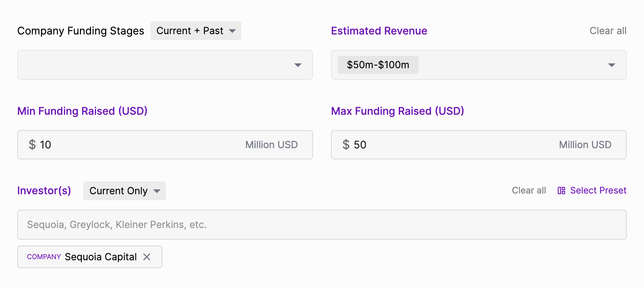Click the dollar sign in Min Funding field
The width and height of the screenshot is (644, 288).
[x=32, y=145]
